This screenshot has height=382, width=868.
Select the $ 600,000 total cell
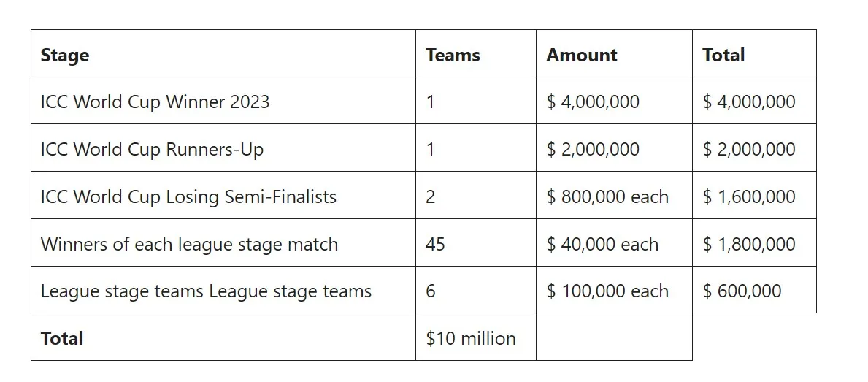click(x=754, y=289)
